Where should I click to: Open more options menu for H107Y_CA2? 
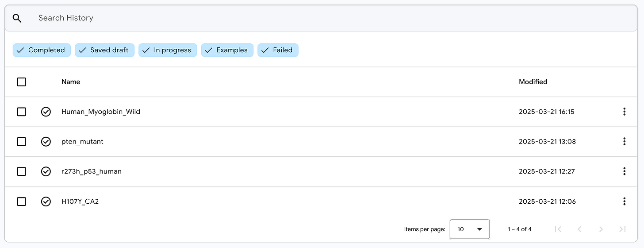624,201
